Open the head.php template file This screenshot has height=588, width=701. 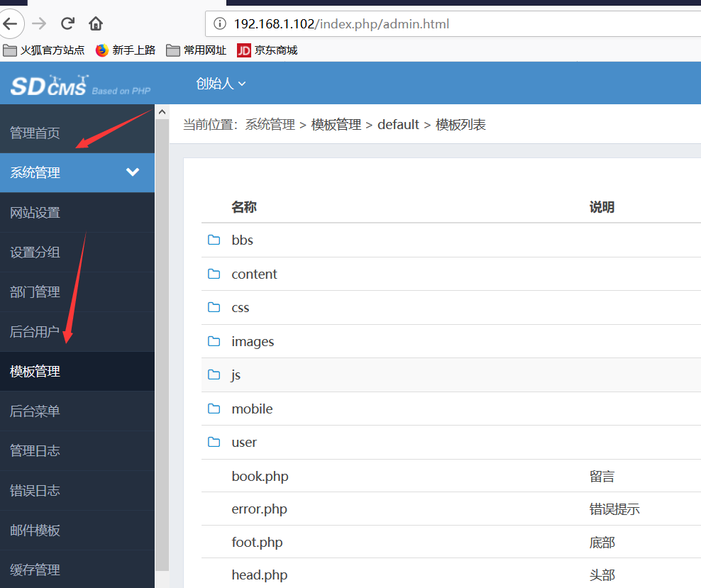pos(259,575)
